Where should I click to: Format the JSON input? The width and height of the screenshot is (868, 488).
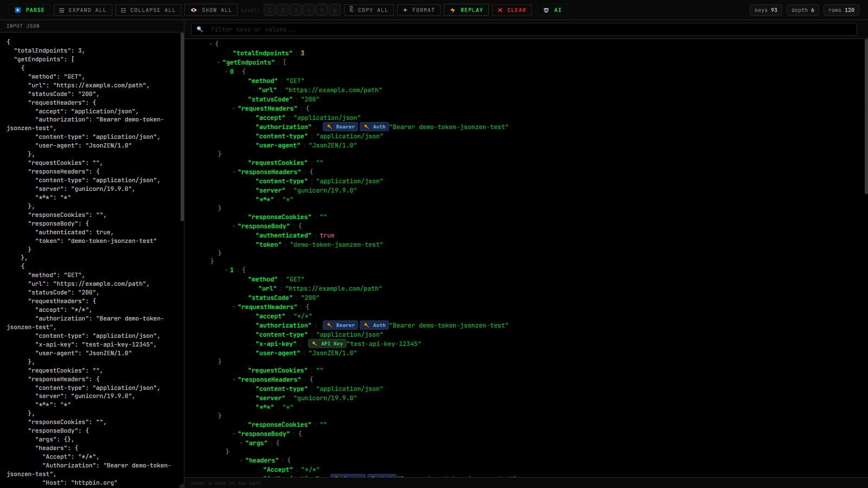(419, 10)
